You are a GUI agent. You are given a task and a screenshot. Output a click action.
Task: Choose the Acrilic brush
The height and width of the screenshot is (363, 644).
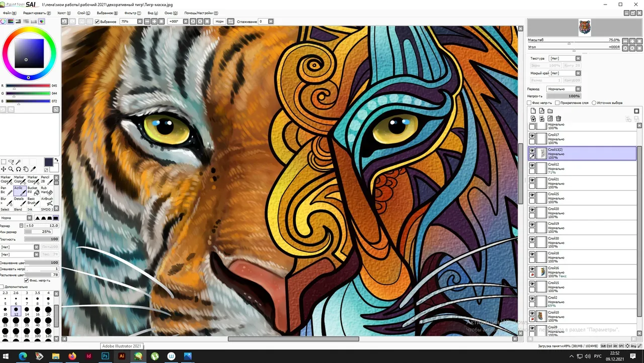[20, 191]
